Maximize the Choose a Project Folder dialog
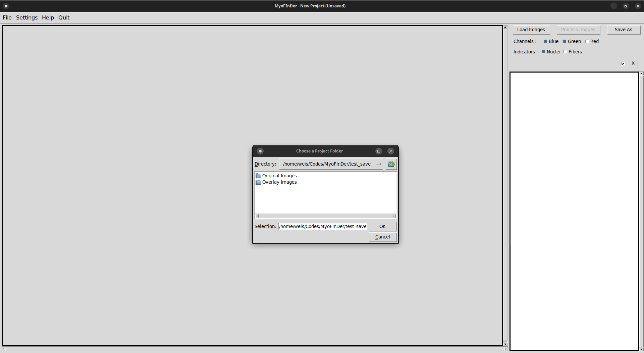The height and width of the screenshot is (353, 644). point(379,151)
